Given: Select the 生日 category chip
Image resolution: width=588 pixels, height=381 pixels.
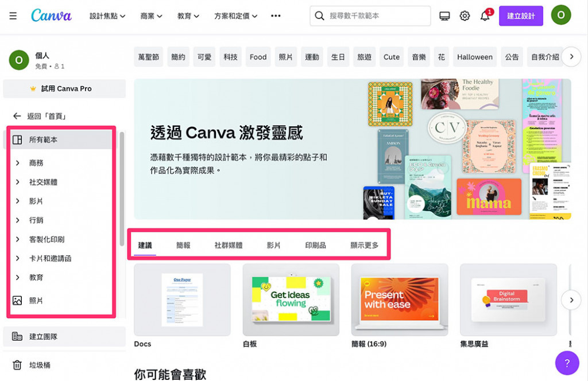Looking at the screenshot, I should tap(338, 57).
